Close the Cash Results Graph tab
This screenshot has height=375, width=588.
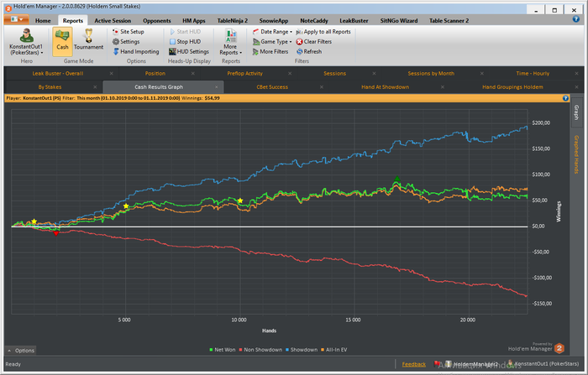[x=217, y=87]
